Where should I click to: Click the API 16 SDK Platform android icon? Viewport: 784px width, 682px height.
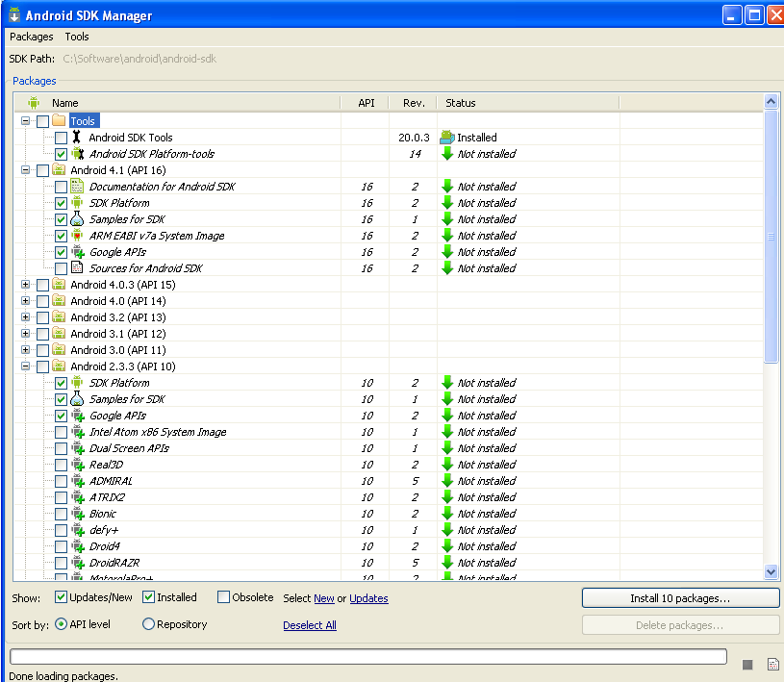(x=77, y=203)
